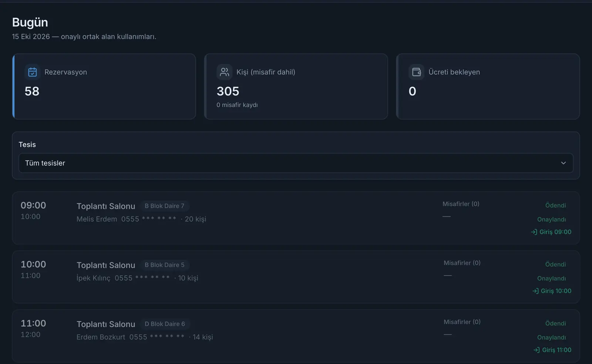Click the 0 misafir kaydı text
592x364 pixels.
[x=237, y=105]
